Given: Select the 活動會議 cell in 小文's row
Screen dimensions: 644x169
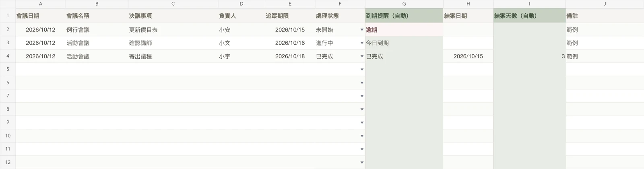Looking at the screenshot, I should point(97,43).
